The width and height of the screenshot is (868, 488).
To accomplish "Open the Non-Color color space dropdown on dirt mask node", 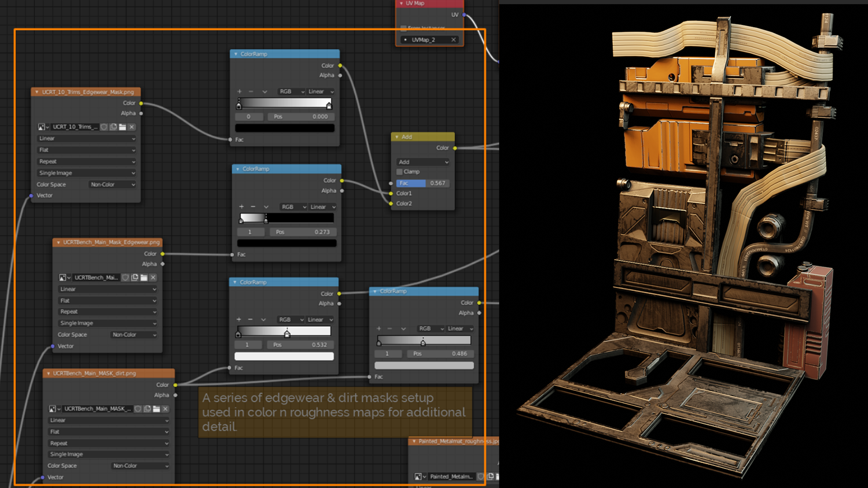I will [140, 465].
